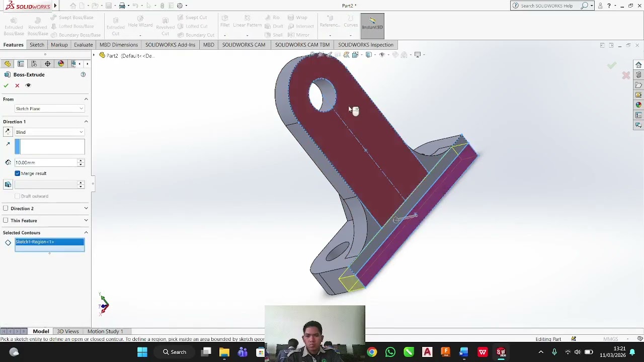Click the Display Style cube icon
This screenshot has width=644, height=362.
pos(369,55)
